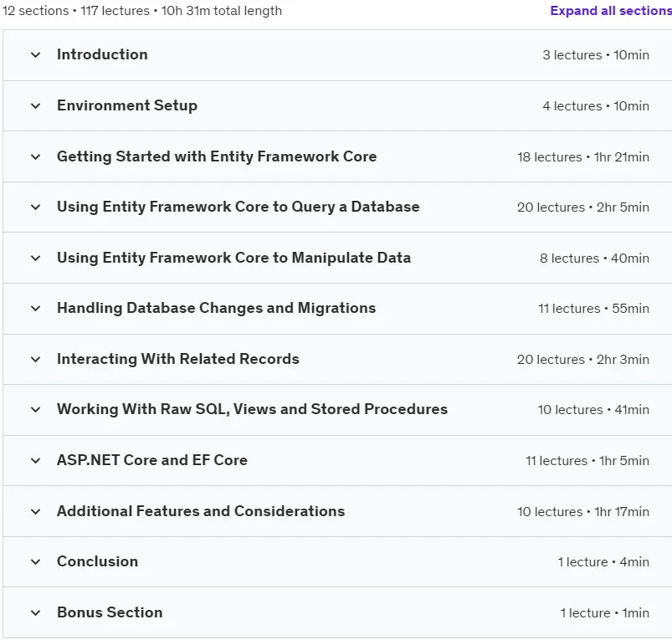Click chevron for Additional Features and Considerations
Image resolution: width=672 pixels, height=640 pixels.
pos(36,511)
